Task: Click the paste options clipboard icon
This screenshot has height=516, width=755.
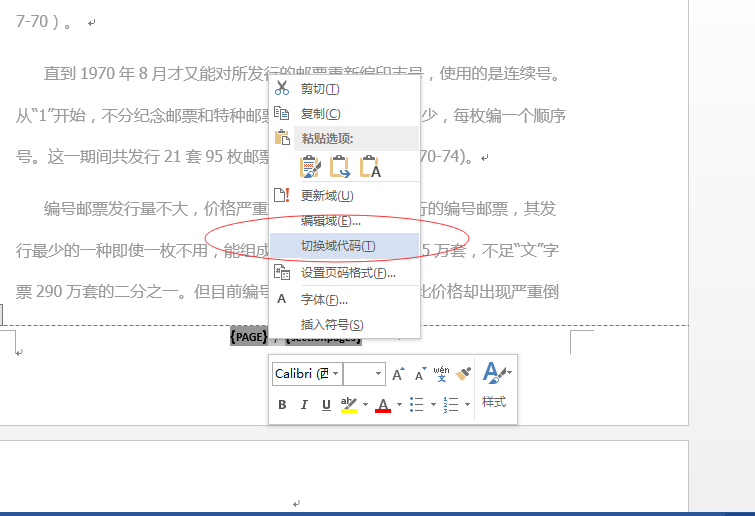Action: tap(282, 138)
